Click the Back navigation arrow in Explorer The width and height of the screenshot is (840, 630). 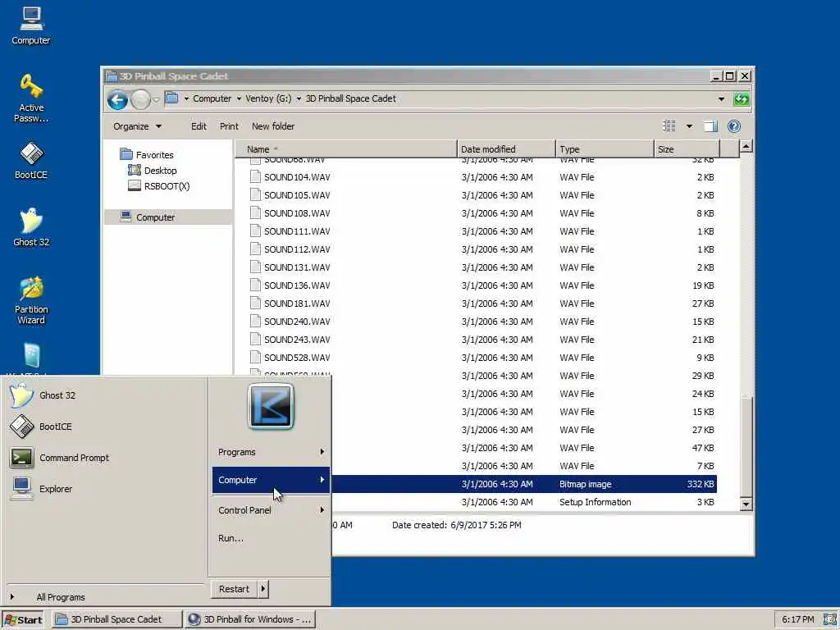(x=117, y=99)
